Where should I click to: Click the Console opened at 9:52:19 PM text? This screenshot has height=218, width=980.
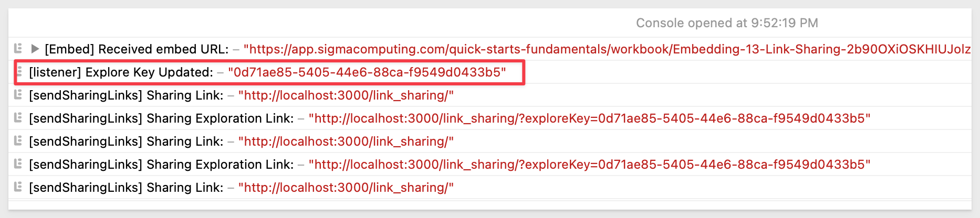coord(727,23)
